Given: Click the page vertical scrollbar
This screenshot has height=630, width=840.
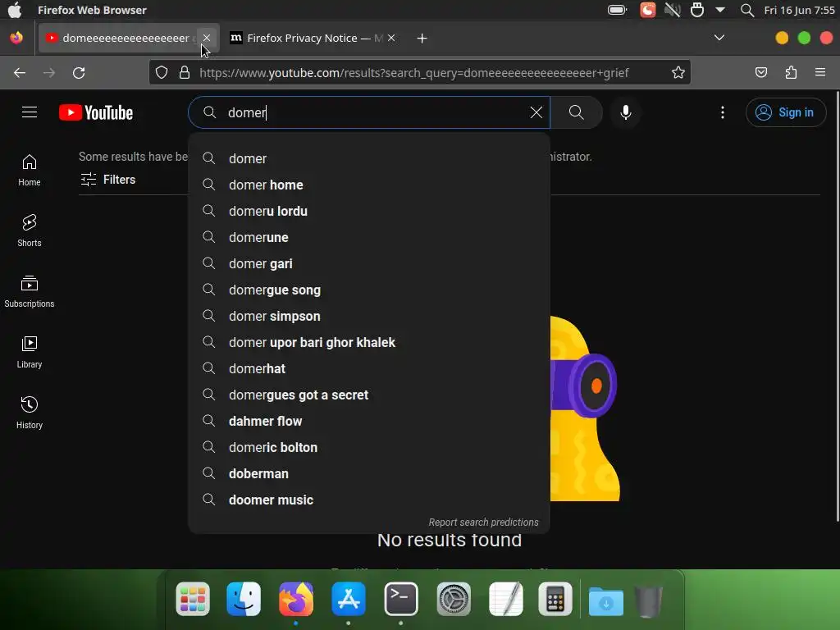Looking at the screenshot, I should (837, 305).
